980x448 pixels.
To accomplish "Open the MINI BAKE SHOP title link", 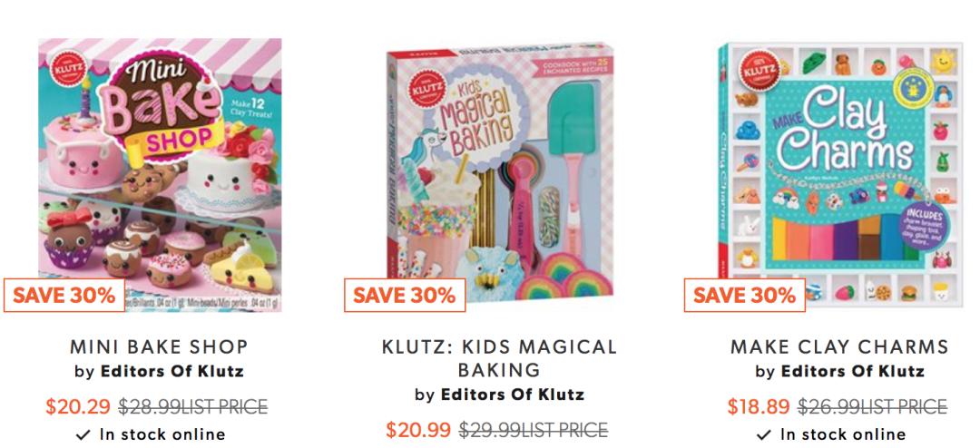I will point(160,346).
